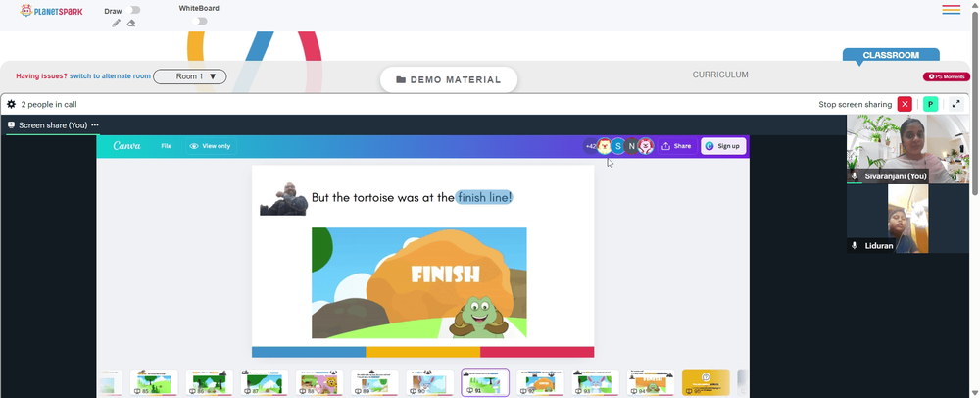Image resolution: width=980 pixels, height=398 pixels.
Task: Click switch to alternate room link
Action: click(x=110, y=76)
